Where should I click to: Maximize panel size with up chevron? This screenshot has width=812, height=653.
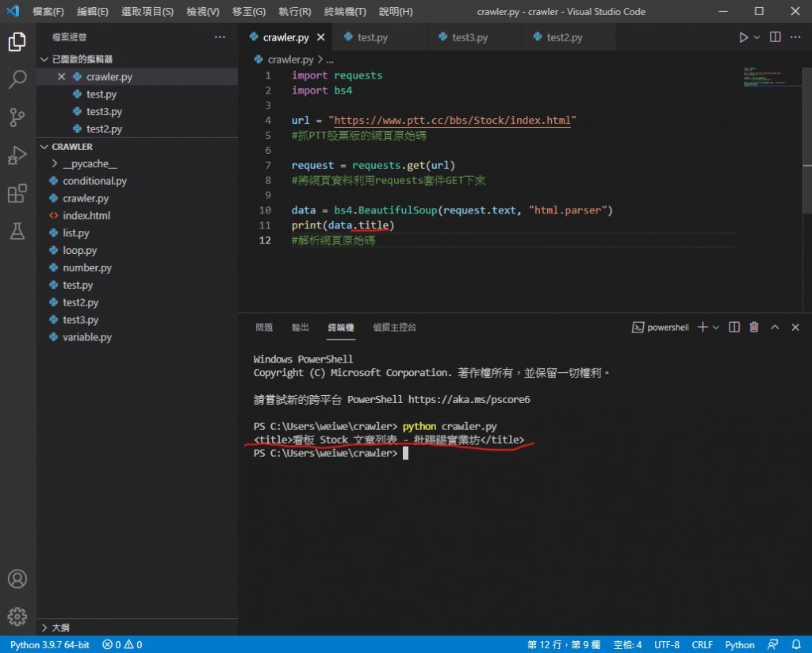pos(775,327)
